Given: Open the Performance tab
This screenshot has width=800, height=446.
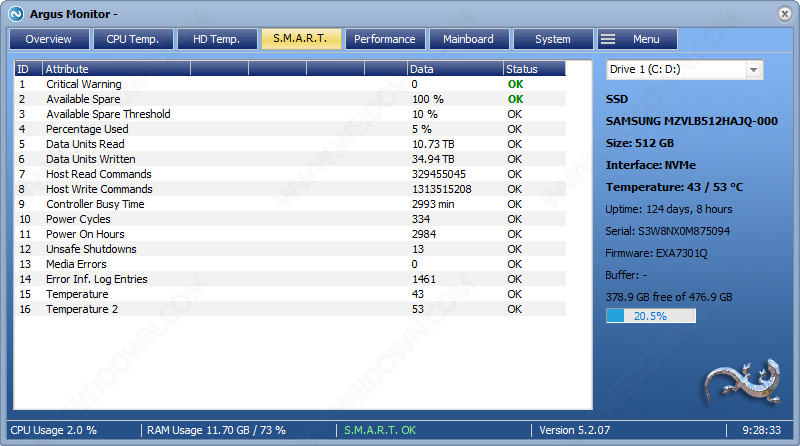Looking at the screenshot, I should click(x=385, y=39).
